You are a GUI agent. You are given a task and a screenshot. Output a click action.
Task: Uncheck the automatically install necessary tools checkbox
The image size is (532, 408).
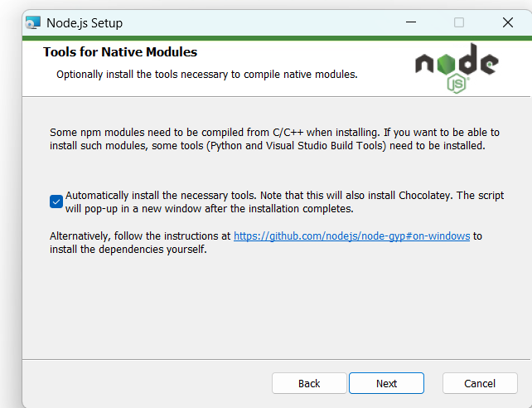[56, 202]
